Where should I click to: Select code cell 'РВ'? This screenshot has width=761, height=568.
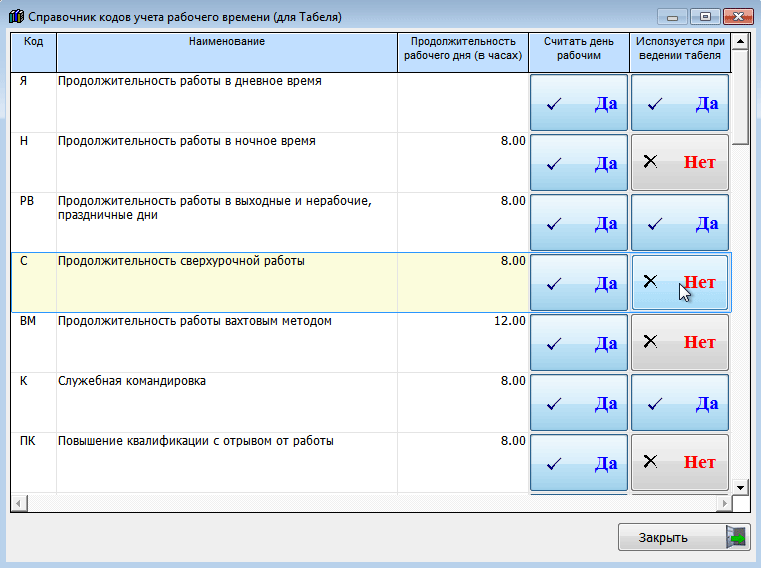tap(33, 223)
